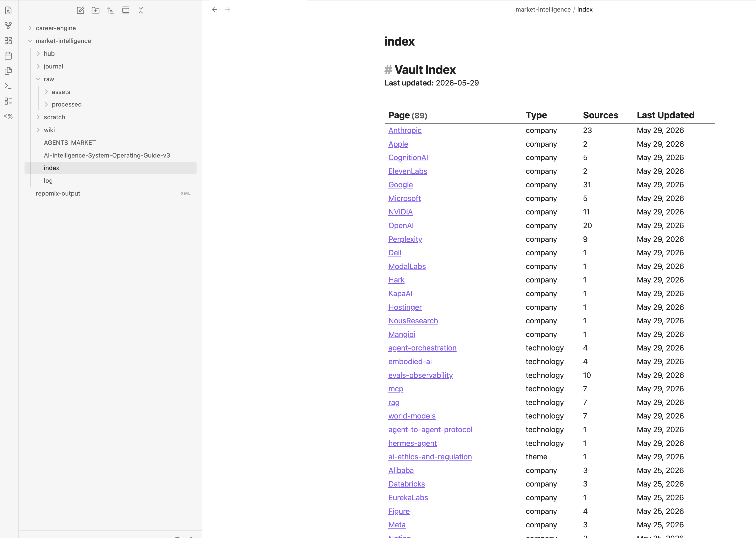Viewport: 756px width, 538px height.
Task: Open the agent-orchestration link
Action: tap(422, 348)
